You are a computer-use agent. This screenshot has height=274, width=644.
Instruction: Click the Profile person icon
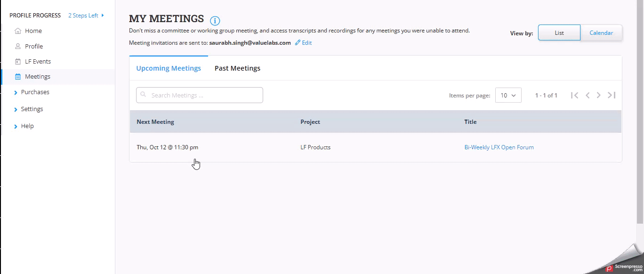[18, 46]
